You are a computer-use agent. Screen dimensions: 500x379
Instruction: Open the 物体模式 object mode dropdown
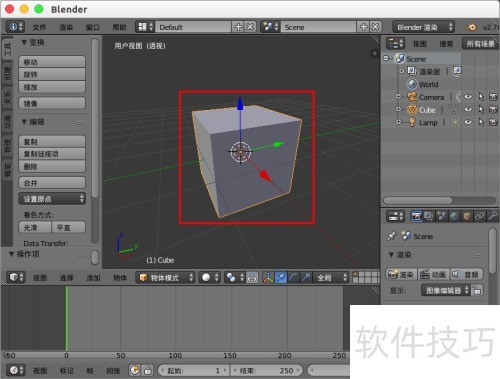(x=166, y=277)
